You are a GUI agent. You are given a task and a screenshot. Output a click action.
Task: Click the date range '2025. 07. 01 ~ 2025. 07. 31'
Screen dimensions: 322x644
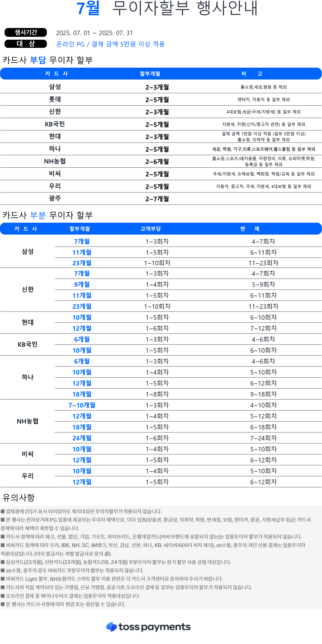(x=95, y=33)
